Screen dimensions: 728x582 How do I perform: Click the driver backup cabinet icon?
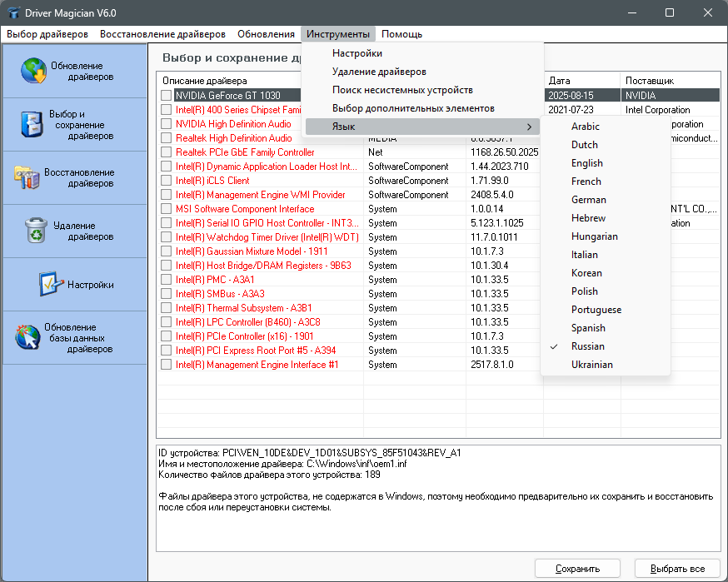[32, 124]
